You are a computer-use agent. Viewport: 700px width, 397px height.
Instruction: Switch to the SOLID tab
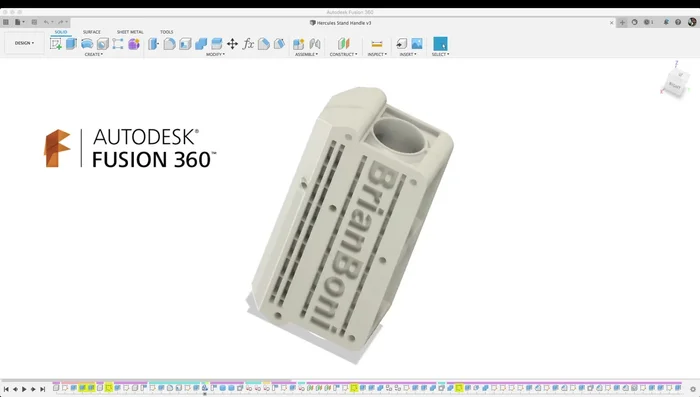(61, 32)
